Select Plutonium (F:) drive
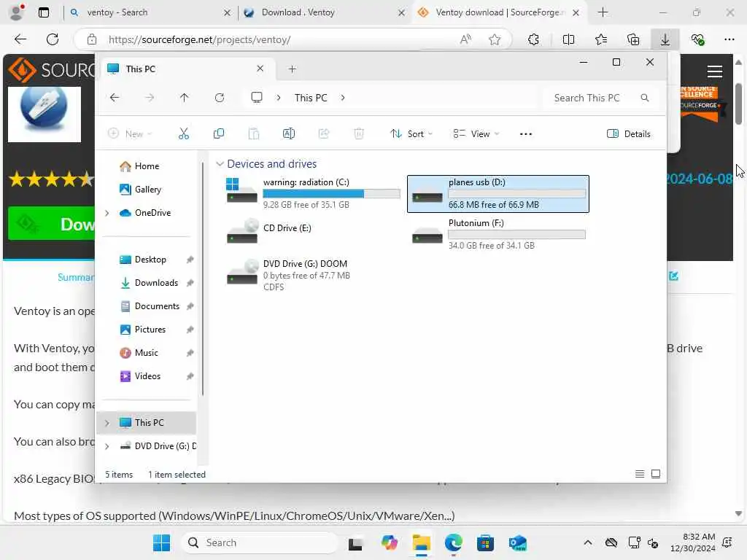 (498, 234)
